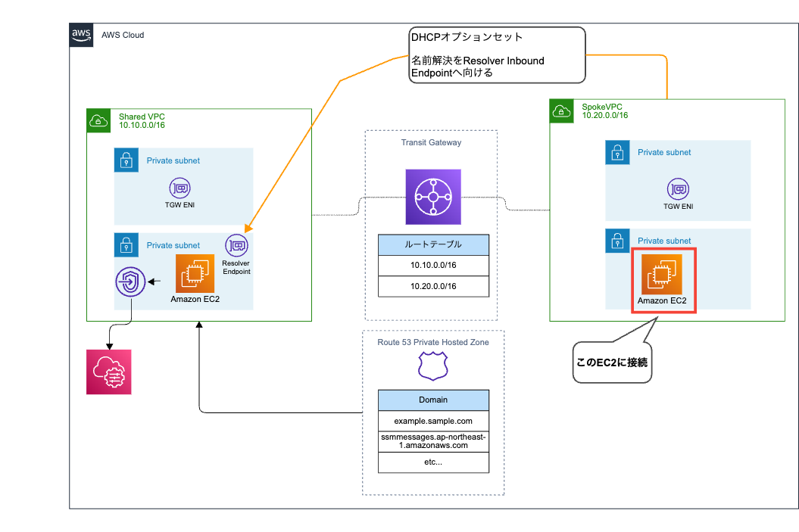Click the pink service icon below Shared VPC
Image resolution: width=799 pixels, height=532 pixels.
click(108, 372)
